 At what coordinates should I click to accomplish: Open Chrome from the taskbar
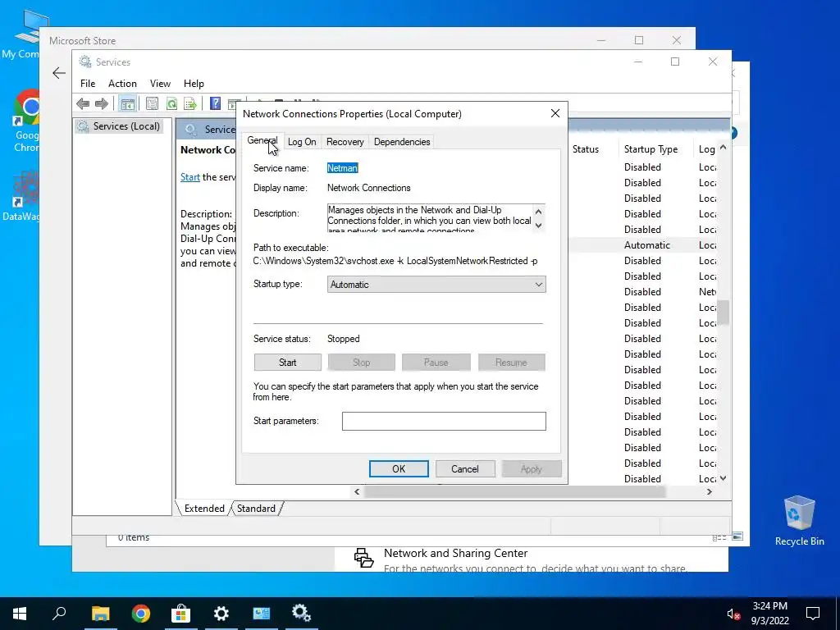click(x=141, y=614)
